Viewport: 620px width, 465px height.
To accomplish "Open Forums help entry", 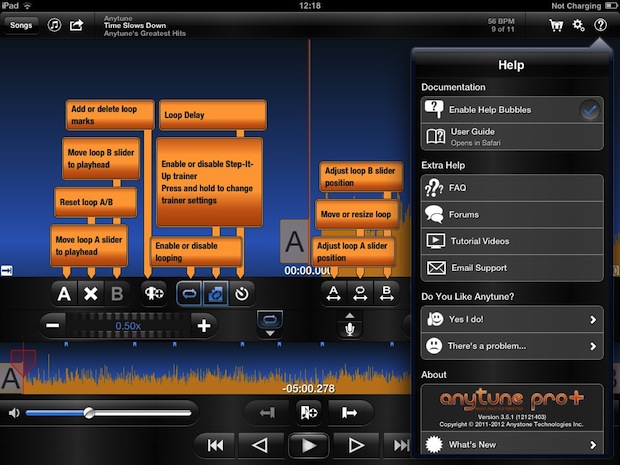I will tap(512, 215).
